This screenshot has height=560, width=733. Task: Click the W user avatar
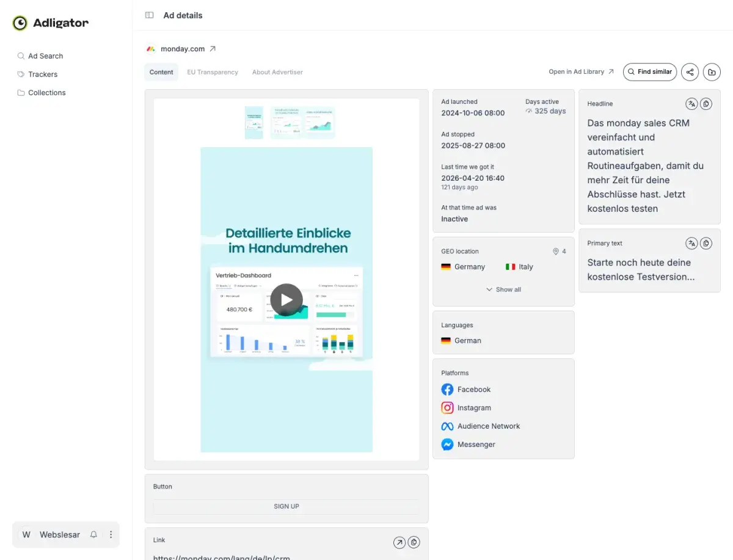click(26, 534)
